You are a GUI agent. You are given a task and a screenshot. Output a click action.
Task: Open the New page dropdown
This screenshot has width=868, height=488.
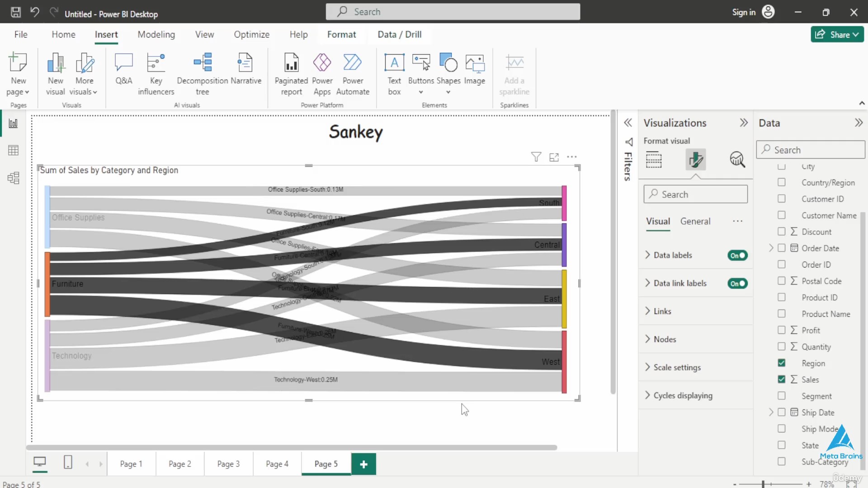[x=18, y=74]
